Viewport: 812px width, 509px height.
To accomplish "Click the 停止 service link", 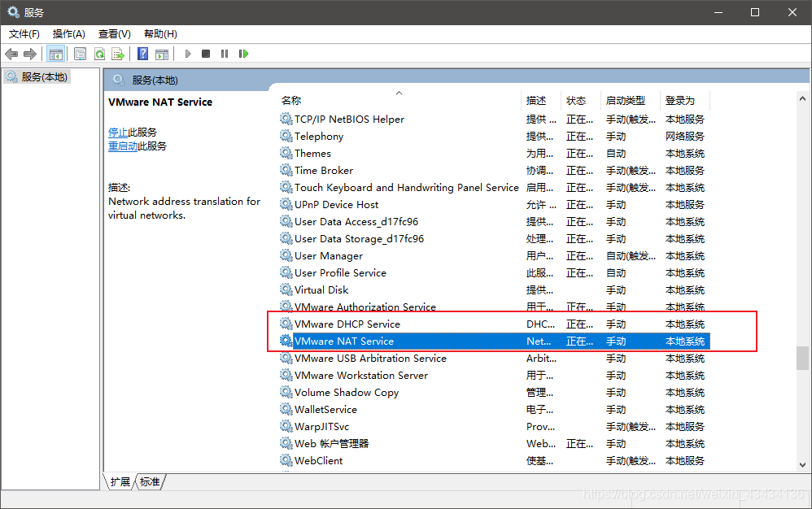I will (x=117, y=133).
